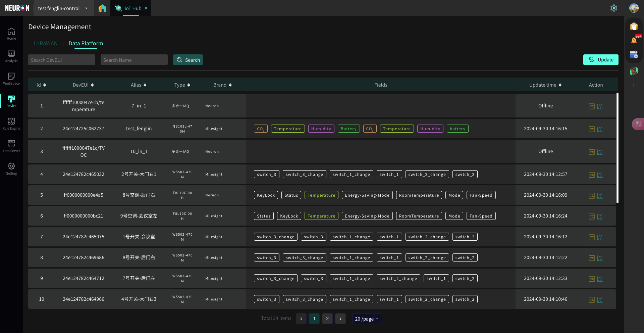
Task: Go to pagination page 1
Action: [x=314, y=319]
